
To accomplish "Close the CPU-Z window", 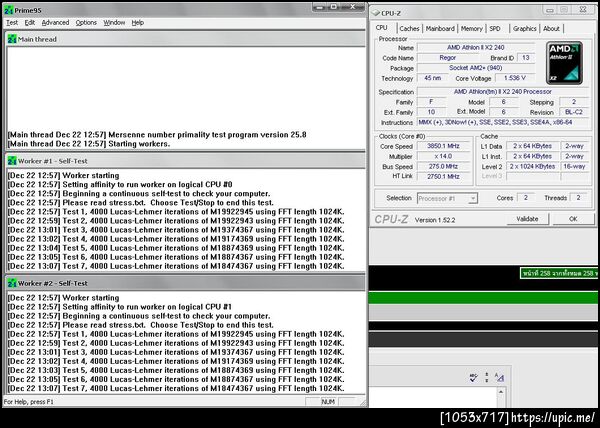I will [x=583, y=10].
